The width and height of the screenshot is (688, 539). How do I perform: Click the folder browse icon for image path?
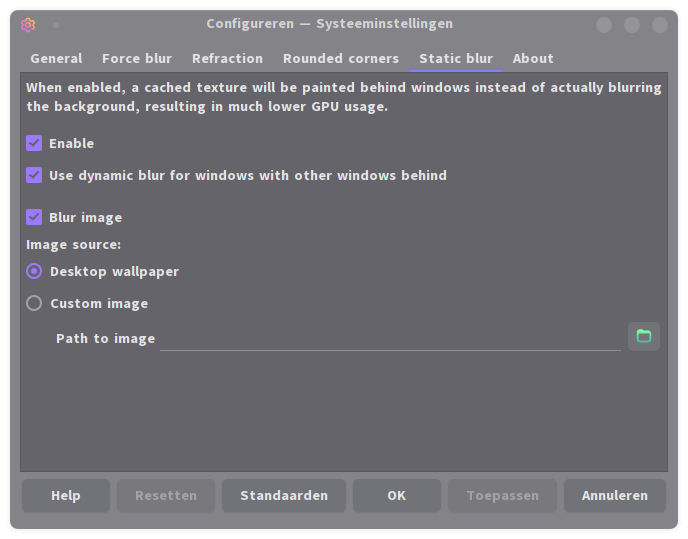643,336
